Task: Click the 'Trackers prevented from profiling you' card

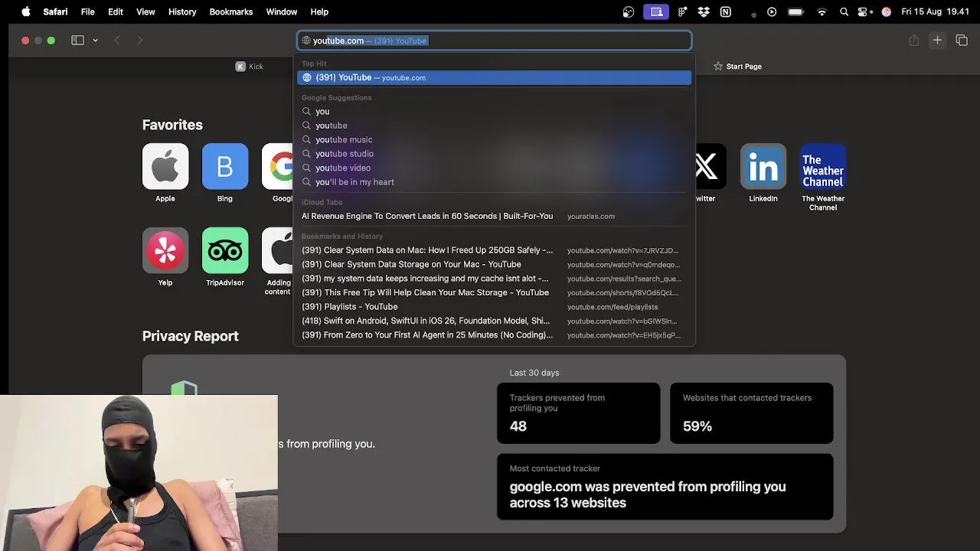Action: (x=579, y=413)
